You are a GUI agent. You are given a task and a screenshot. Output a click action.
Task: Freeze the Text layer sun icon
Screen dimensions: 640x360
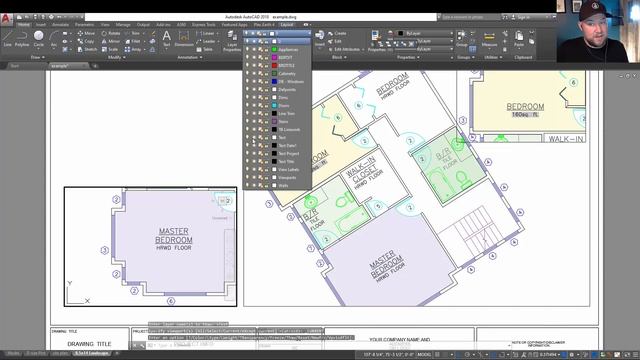coord(254,138)
